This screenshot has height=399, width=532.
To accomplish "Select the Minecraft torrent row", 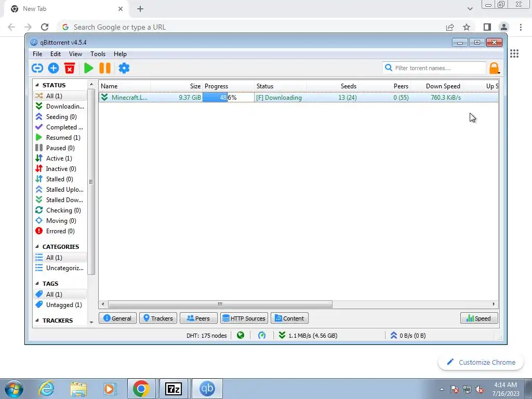I will [299, 98].
